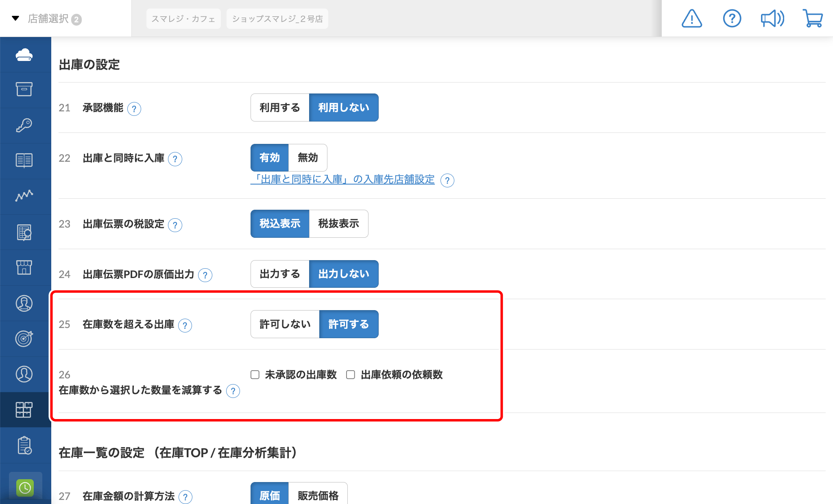The height and width of the screenshot is (504, 833).
Task: Set 出庫と同時に入庫 to 有効
Action: (270, 158)
